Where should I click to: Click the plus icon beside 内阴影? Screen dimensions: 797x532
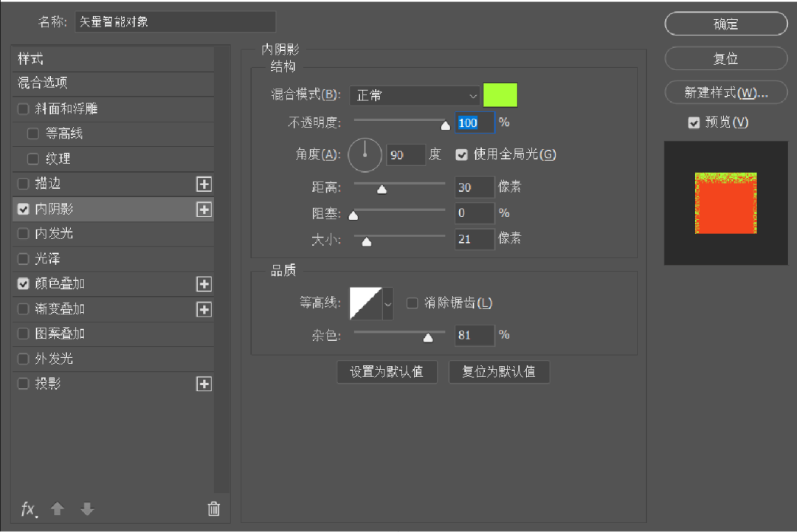point(204,210)
